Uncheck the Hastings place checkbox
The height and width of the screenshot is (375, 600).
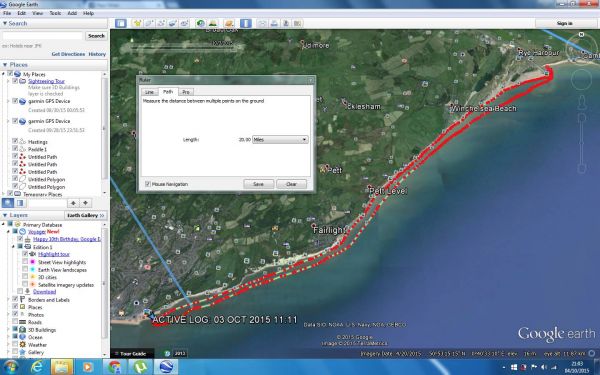pyautogui.click(x=15, y=141)
